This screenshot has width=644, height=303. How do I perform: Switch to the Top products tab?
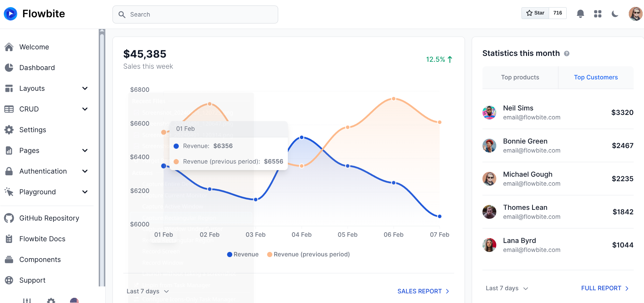[520, 77]
